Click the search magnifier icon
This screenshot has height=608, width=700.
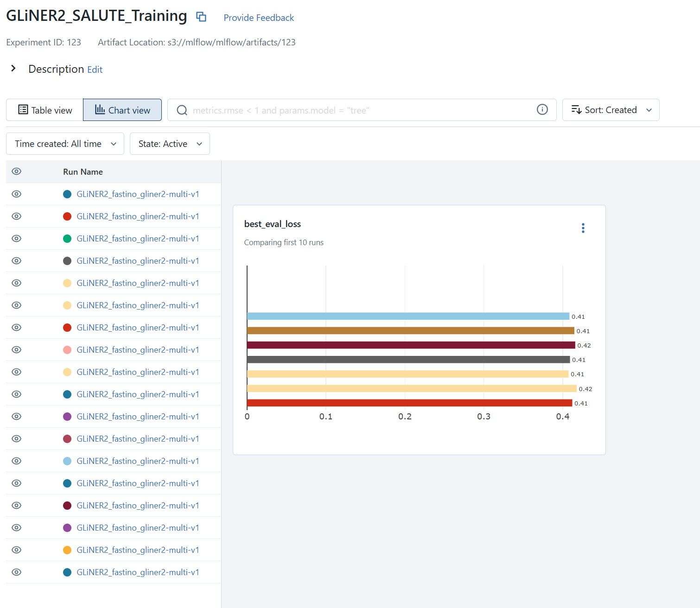click(x=182, y=110)
